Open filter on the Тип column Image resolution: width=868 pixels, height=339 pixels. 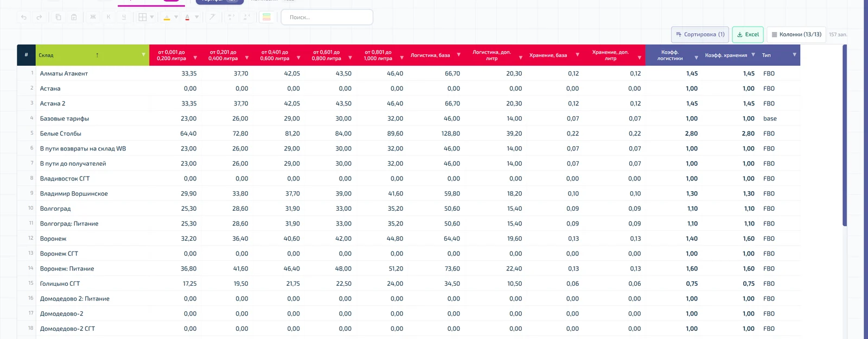point(794,55)
